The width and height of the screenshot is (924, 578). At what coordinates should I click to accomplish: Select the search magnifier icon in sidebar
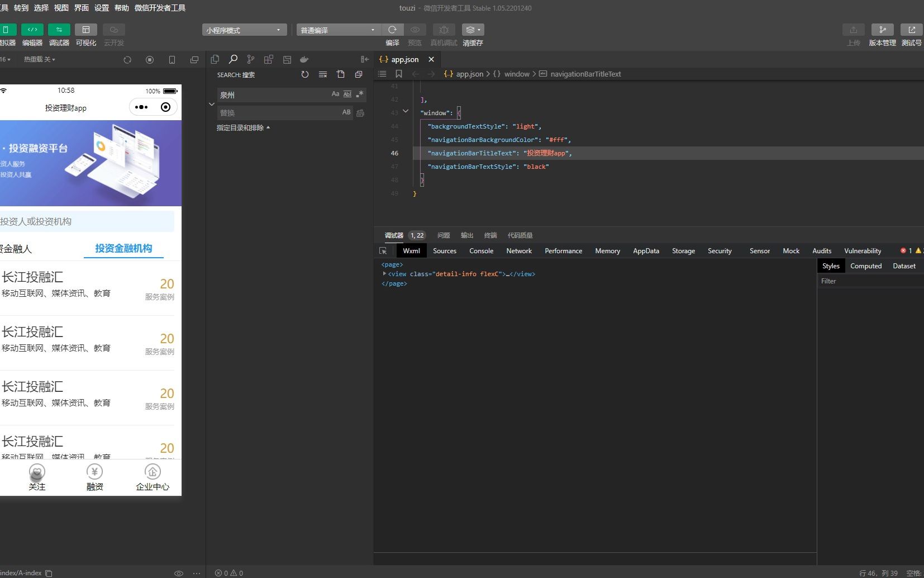click(233, 59)
